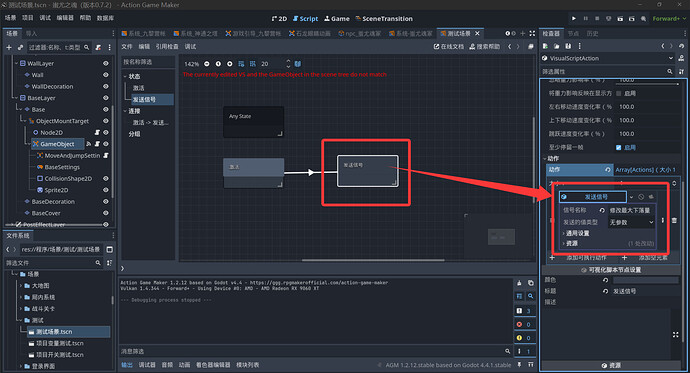Revert the 标题 property value
Image resolution: width=690 pixels, height=373 pixels.
point(606,291)
